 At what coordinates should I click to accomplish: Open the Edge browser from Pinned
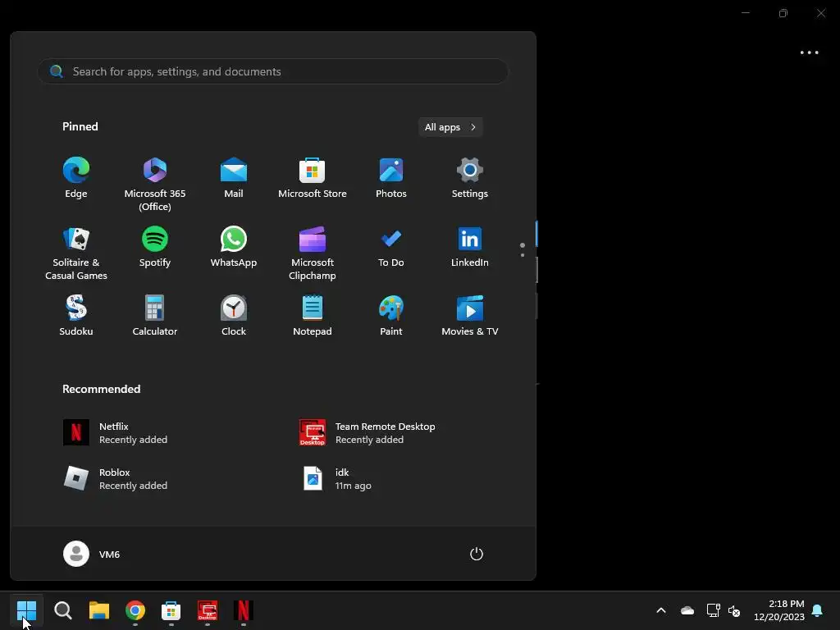pyautogui.click(x=76, y=178)
